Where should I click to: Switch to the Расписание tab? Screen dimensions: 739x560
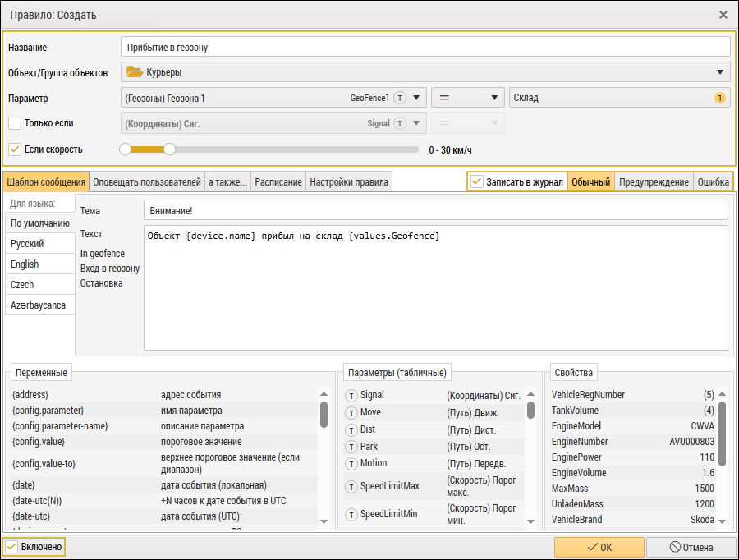[x=278, y=181]
